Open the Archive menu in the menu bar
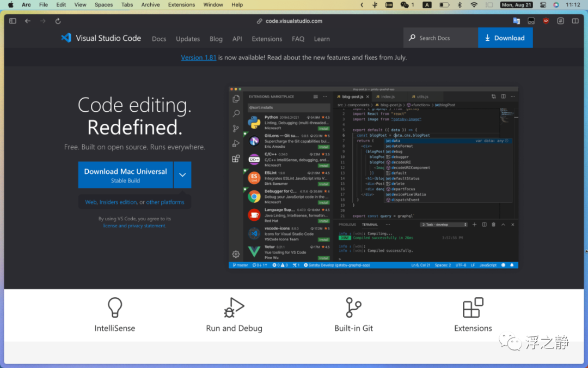This screenshot has height=368, width=588. pos(150,5)
